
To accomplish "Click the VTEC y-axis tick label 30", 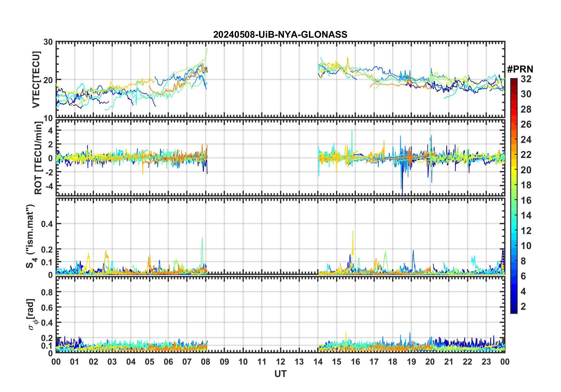I will [48, 42].
